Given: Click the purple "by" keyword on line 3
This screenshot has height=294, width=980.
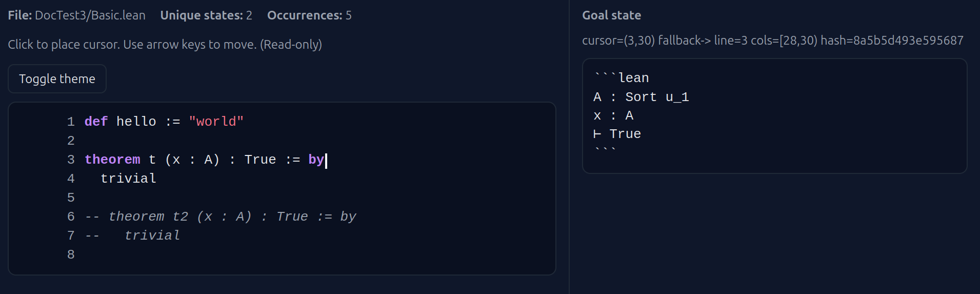Looking at the screenshot, I should [x=316, y=160].
